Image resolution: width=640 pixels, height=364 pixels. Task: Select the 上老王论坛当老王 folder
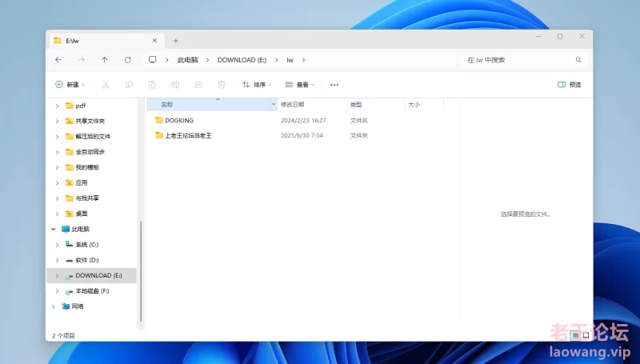point(188,135)
